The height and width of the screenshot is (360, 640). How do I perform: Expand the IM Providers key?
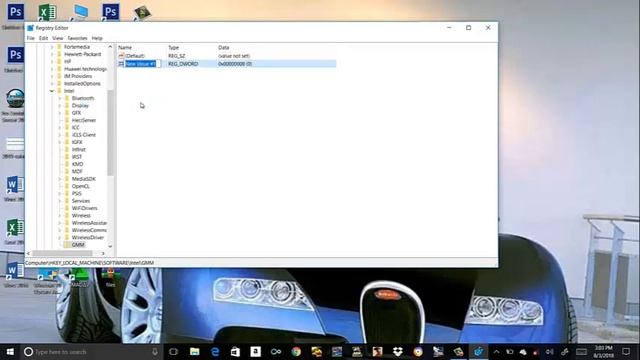[52, 76]
